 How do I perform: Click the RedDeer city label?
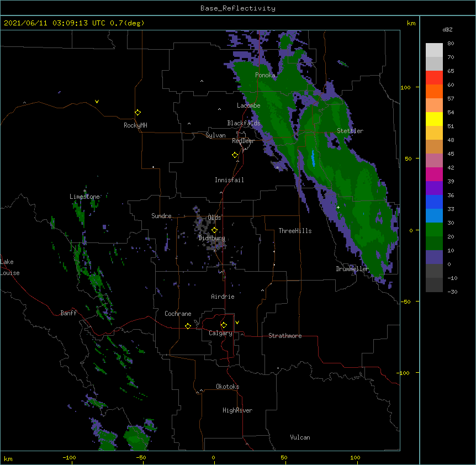click(243, 141)
